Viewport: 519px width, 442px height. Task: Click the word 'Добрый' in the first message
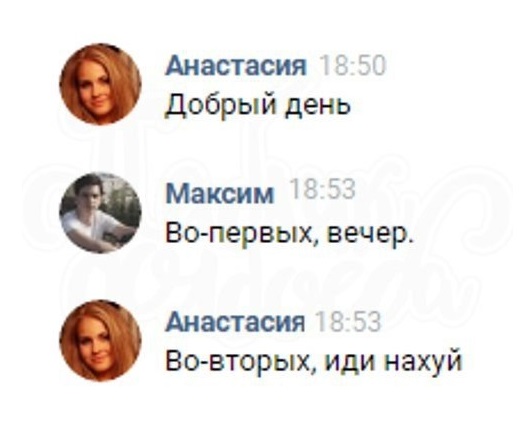click(x=220, y=105)
